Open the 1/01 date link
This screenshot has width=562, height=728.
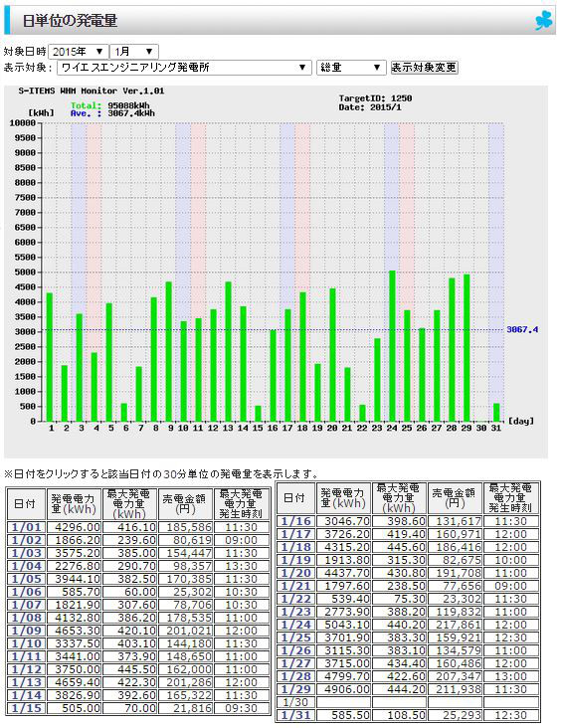point(27,527)
